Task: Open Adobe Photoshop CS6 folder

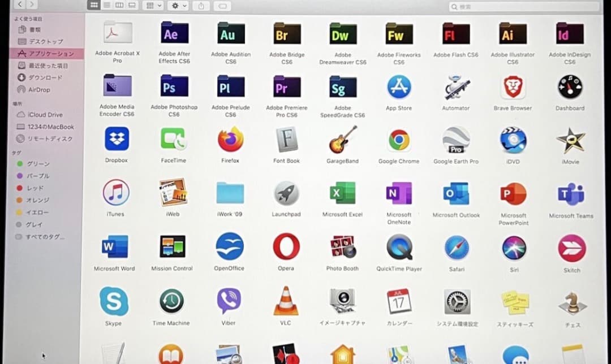Action: click(174, 88)
